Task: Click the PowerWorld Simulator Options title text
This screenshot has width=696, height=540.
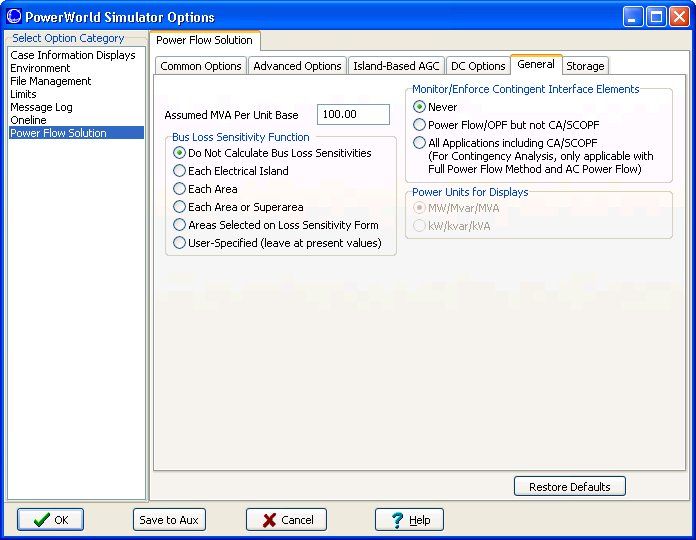Action: click(x=120, y=17)
